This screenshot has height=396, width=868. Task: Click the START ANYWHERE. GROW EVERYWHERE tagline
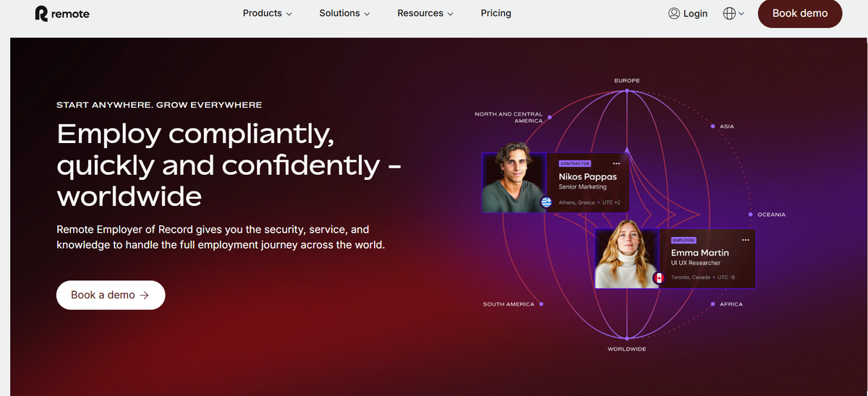click(159, 106)
